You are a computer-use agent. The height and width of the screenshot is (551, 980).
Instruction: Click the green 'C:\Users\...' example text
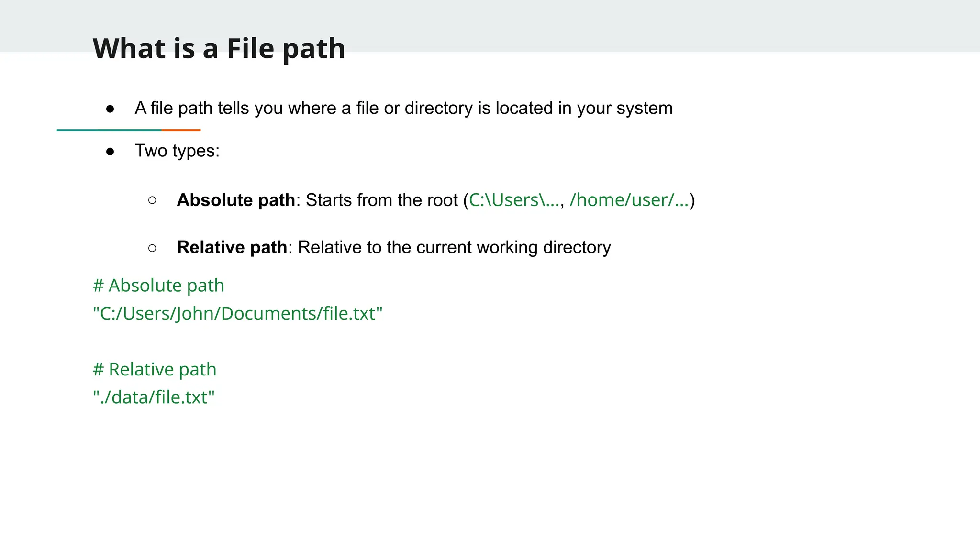pos(513,200)
